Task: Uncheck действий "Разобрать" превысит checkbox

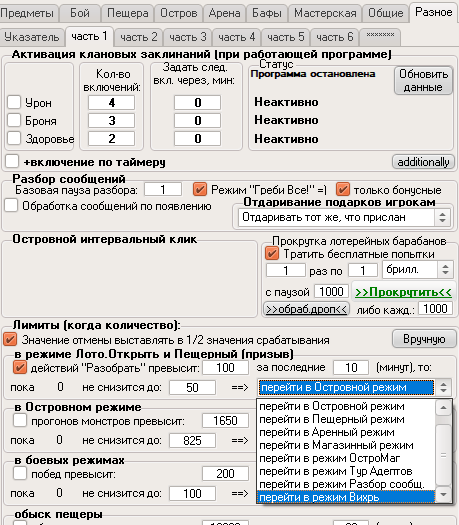Action: pyautogui.click(x=20, y=367)
